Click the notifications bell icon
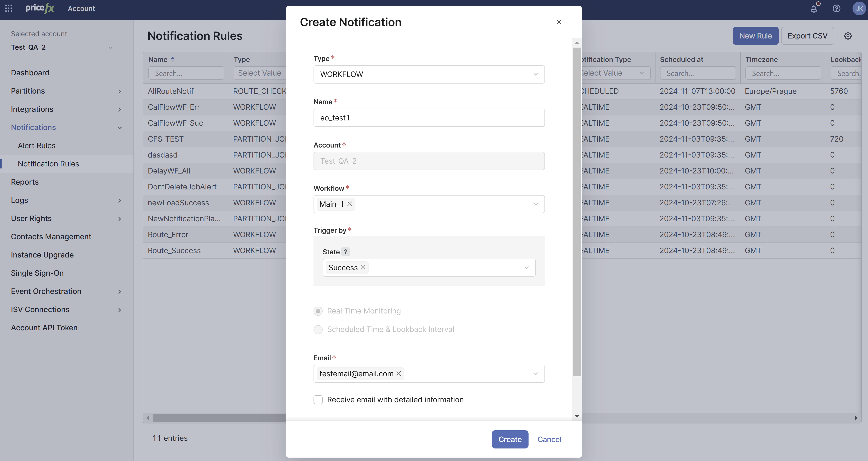The height and width of the screenshot is (461, 868). 814,9
